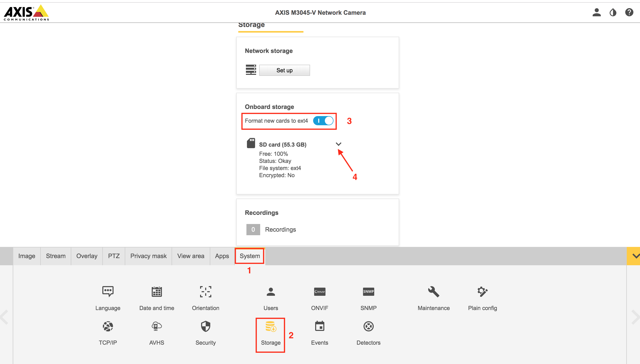Open the Orientation settings icon
Viewport: 640px width, 364px height.
point(206,291)
